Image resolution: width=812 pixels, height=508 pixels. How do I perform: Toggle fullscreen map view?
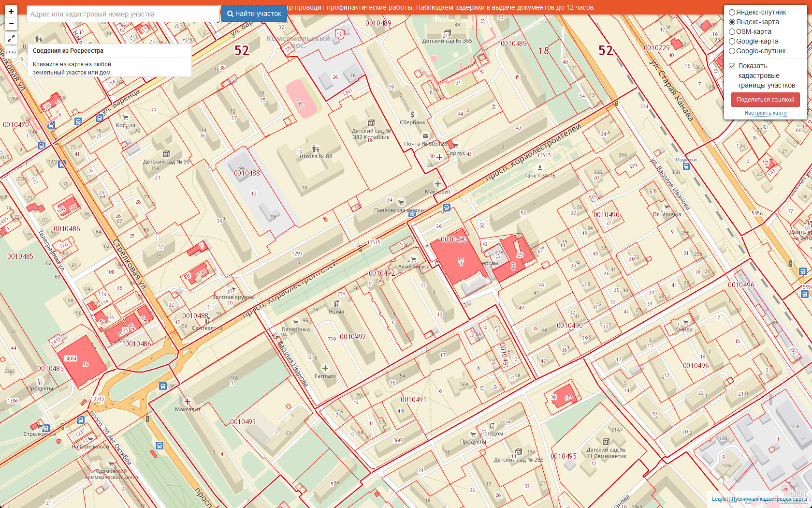click(x=11, y=38)
